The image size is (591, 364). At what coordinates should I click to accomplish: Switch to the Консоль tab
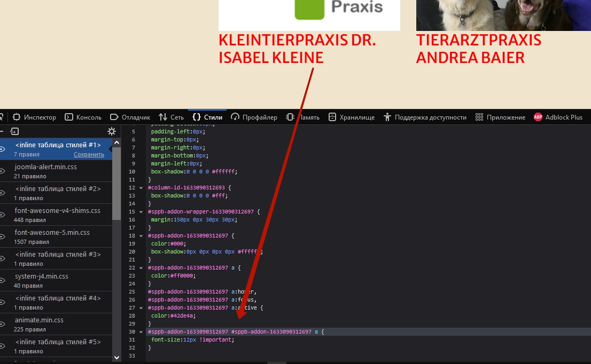tap(83, 117)
